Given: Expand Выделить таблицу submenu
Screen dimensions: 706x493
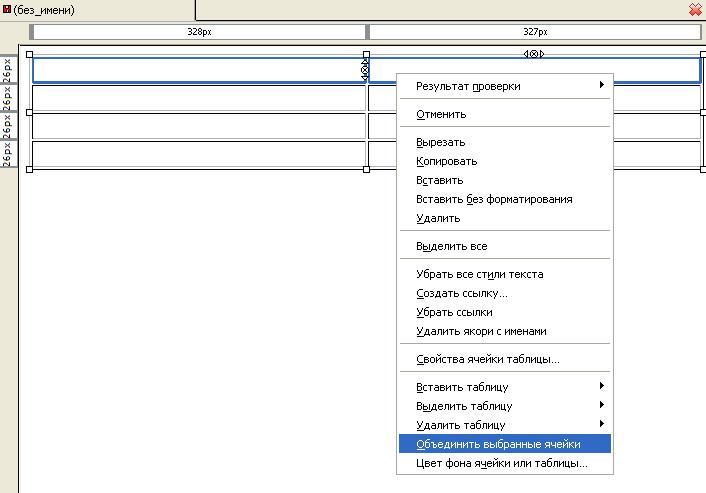Looking at the screenshot, I should pyautogui.click(x=505, y=406).
